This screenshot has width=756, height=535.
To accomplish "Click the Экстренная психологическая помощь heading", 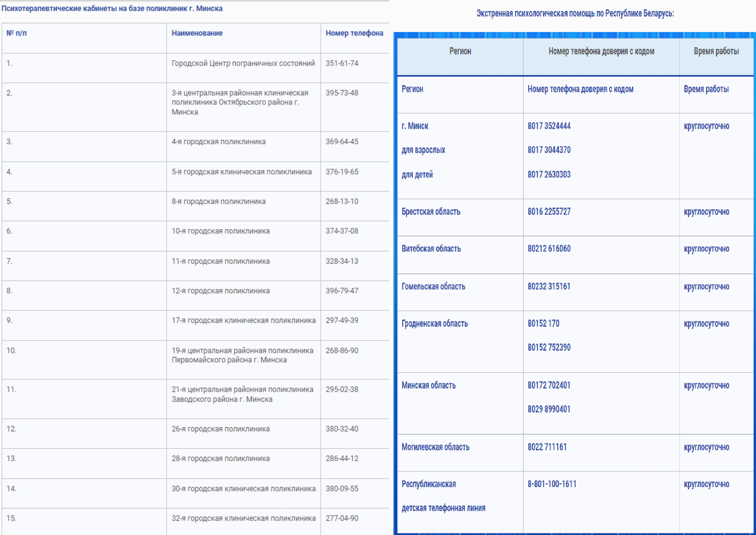I will click(x=575, y=13).
